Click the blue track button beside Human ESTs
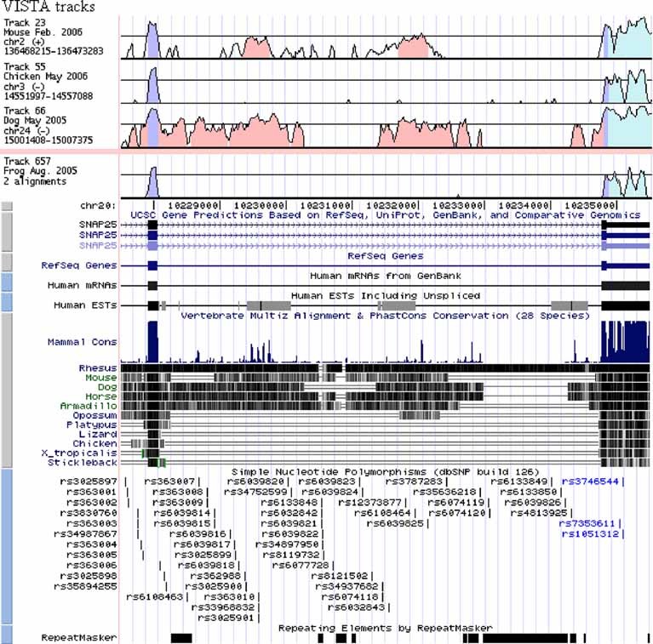This screenshot has height=644, width=653. 7,302
